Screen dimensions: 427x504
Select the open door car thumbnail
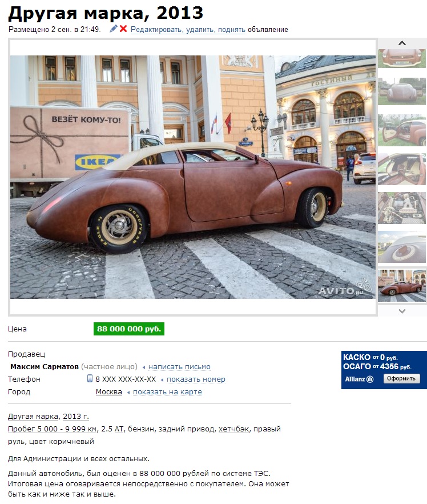point(402,130)
